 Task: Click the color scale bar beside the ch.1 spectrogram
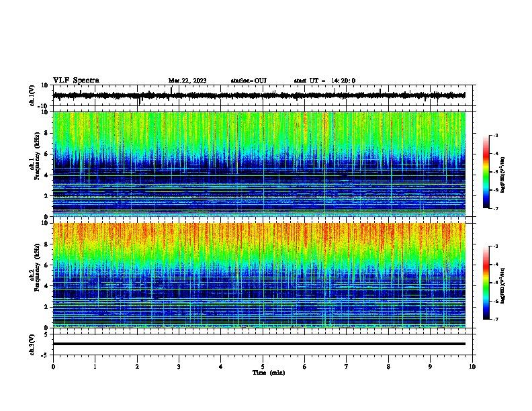point(486,172)
